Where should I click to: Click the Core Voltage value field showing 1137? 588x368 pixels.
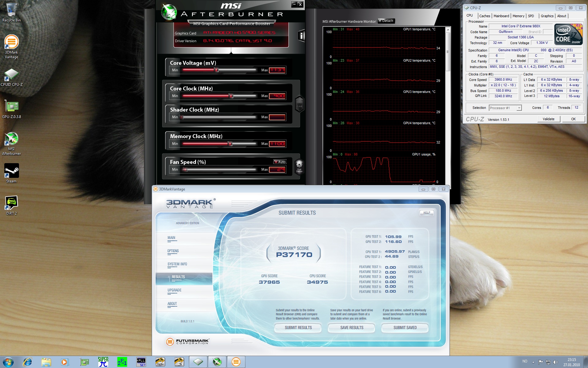click(277, 70)
